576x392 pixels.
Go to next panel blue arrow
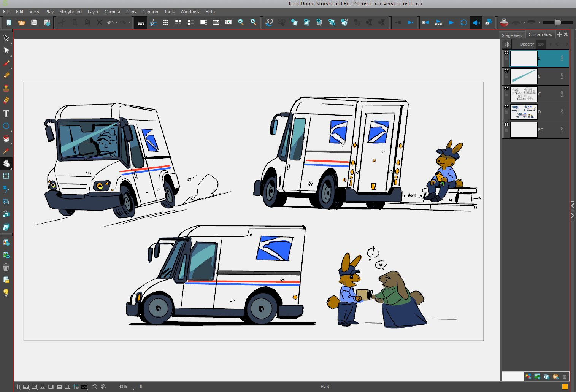pos(410,22)
